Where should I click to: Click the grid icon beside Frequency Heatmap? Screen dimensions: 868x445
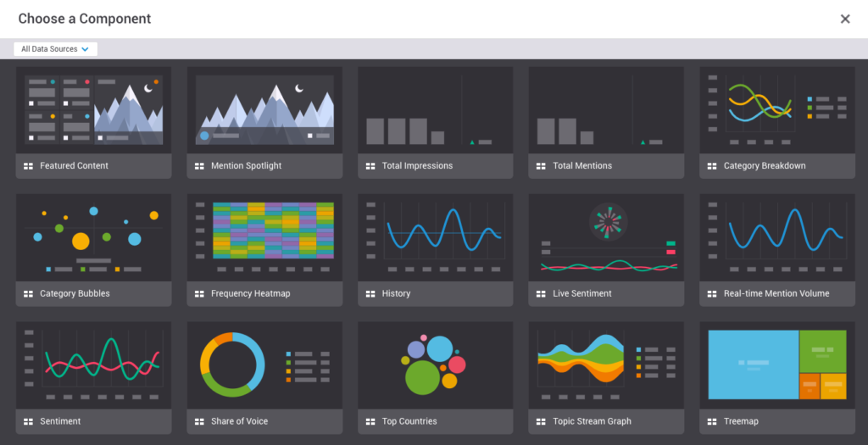(199, 294)
